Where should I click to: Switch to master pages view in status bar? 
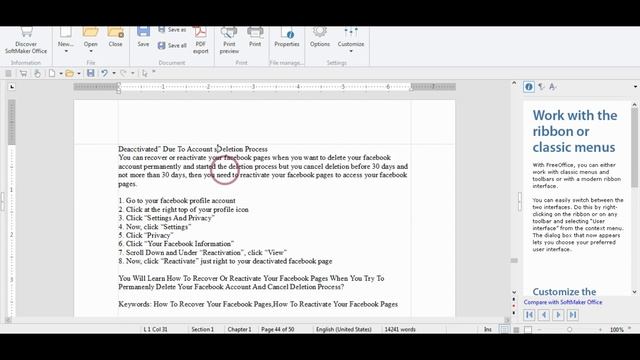516,329
